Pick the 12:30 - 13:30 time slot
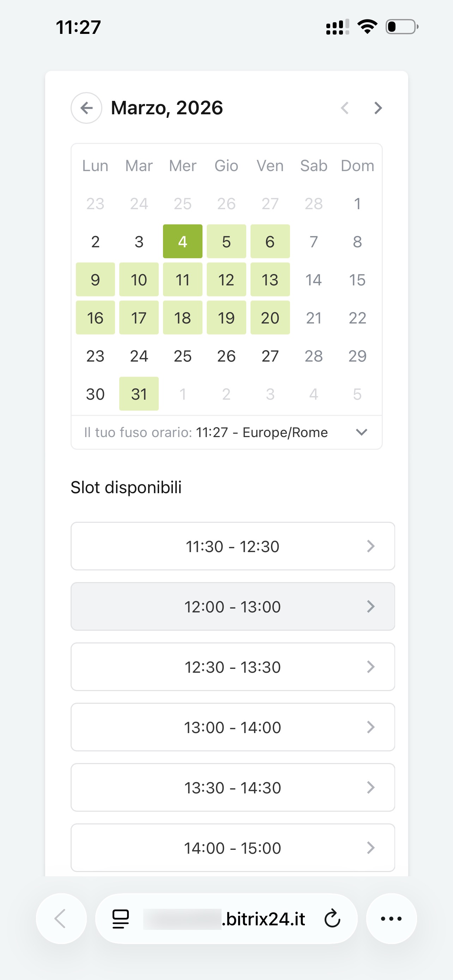Viewport: 453px width, 980px height. [232, 667]
